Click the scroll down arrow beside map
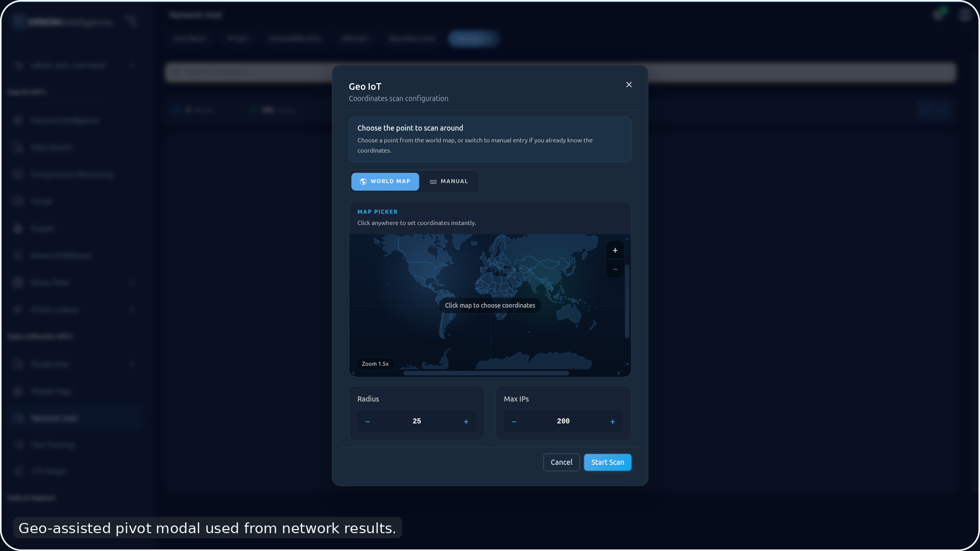 (627, 364)
